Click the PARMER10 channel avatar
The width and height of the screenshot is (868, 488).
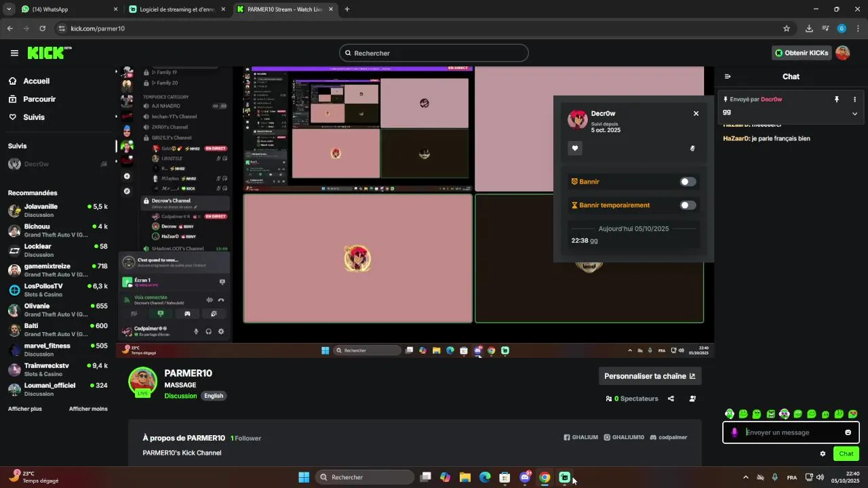(143, 382)
